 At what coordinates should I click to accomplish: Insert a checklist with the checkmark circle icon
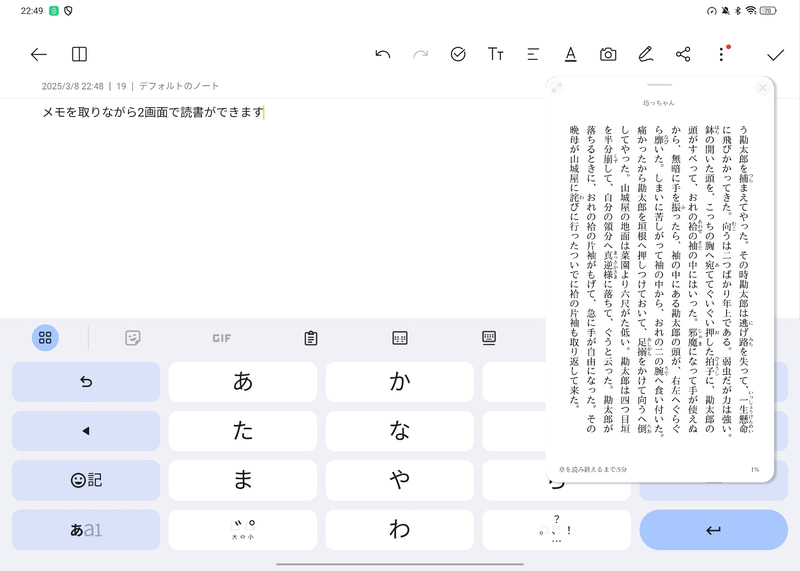click(x=458, y=54)
